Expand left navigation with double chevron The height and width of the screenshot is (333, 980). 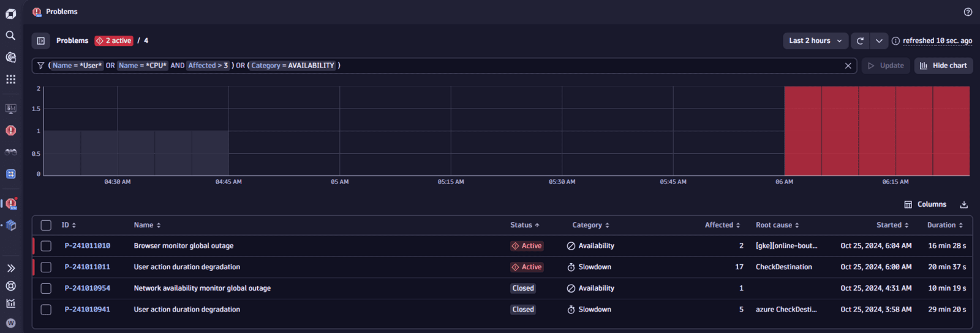[x=10, y=268]
